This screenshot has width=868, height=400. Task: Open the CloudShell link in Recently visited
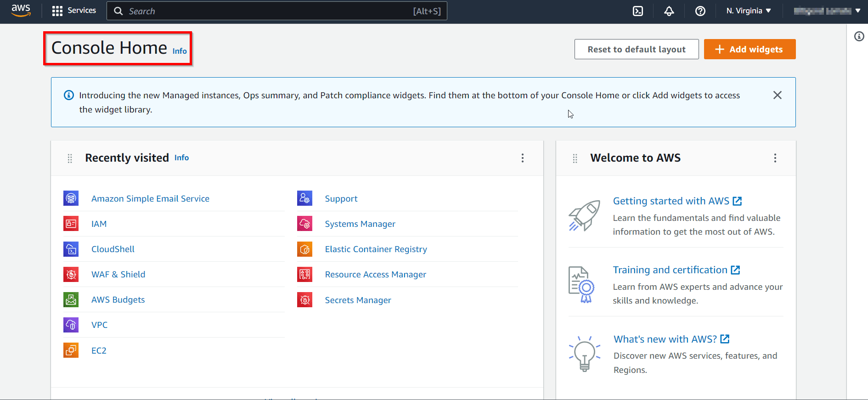click(113, 249)
